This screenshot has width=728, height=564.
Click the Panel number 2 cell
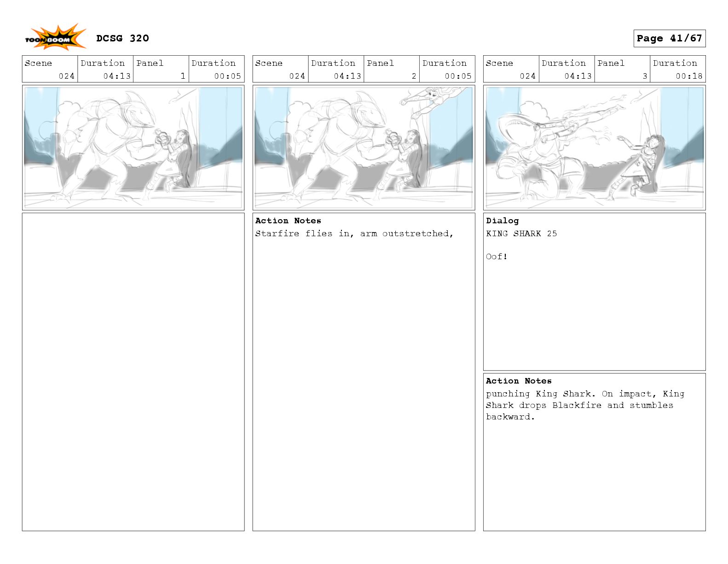click(392, 69)
